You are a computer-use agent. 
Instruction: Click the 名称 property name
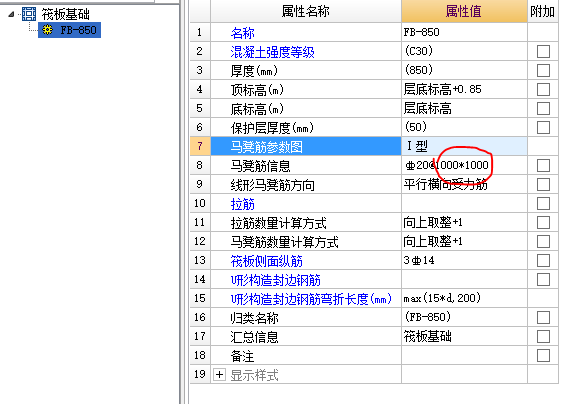[x=242, y=33]
